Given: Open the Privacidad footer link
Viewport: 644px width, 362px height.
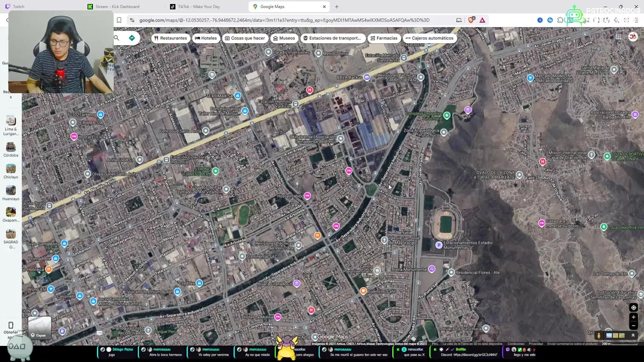Looking at the screenshot, I should tap(535, 344).
